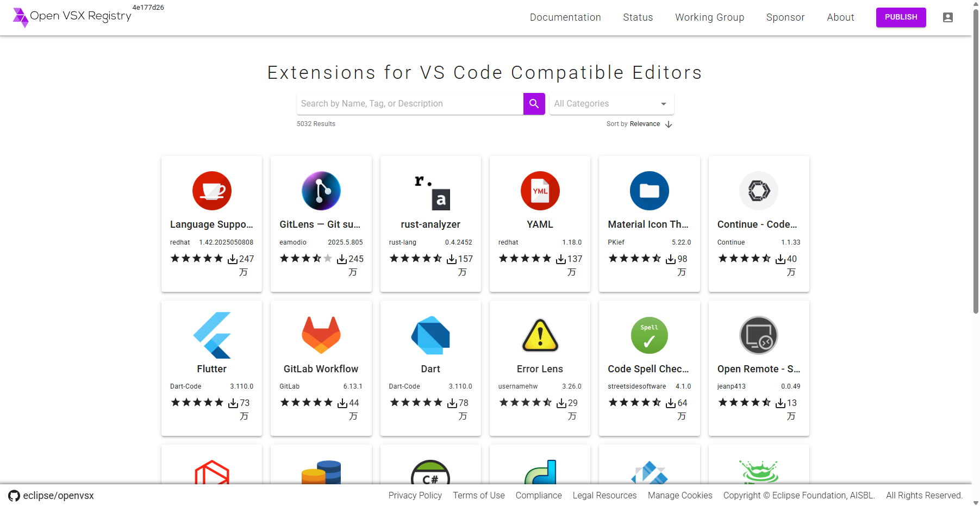Toggle sort direction arrow beside Relevance
980x506 pixels.
tap(669, 124)
